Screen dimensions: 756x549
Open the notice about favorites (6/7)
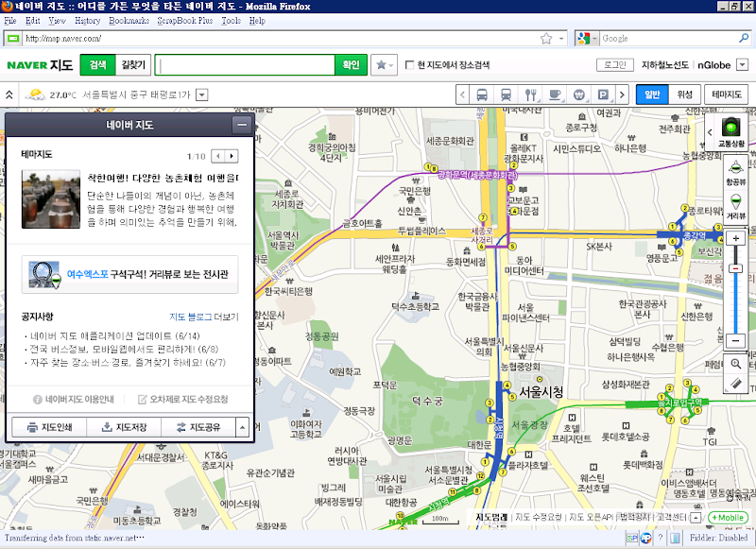[128, 363]
